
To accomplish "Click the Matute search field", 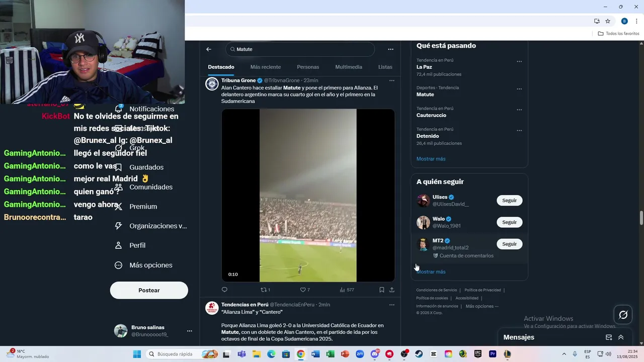I will (x=300, y=49).
